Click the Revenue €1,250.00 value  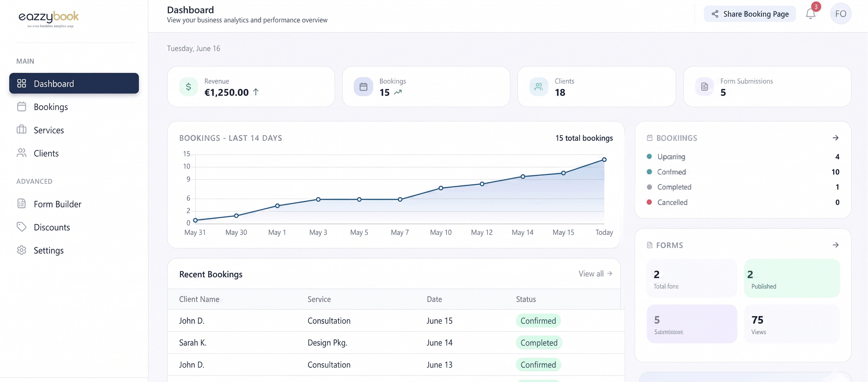click(x=227, y=92)
